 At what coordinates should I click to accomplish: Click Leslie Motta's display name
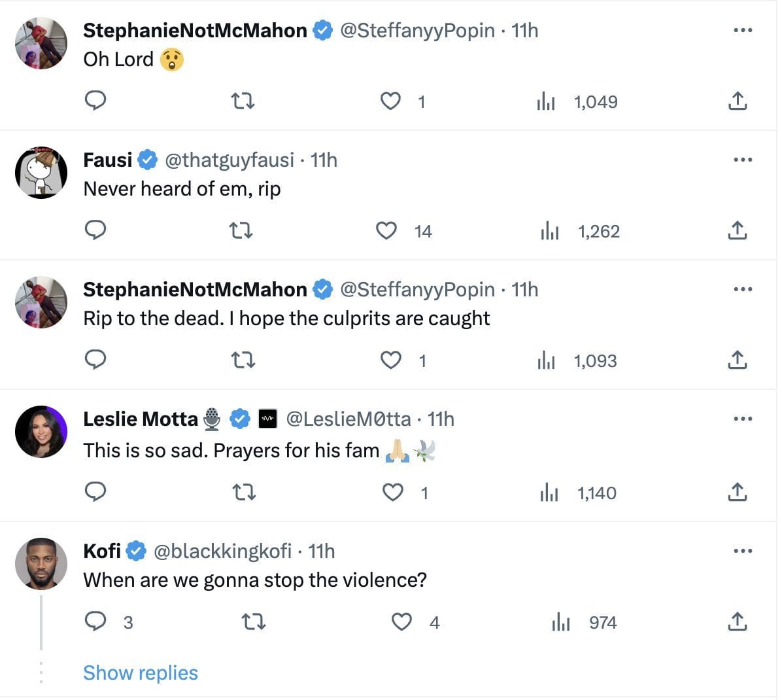140,419
